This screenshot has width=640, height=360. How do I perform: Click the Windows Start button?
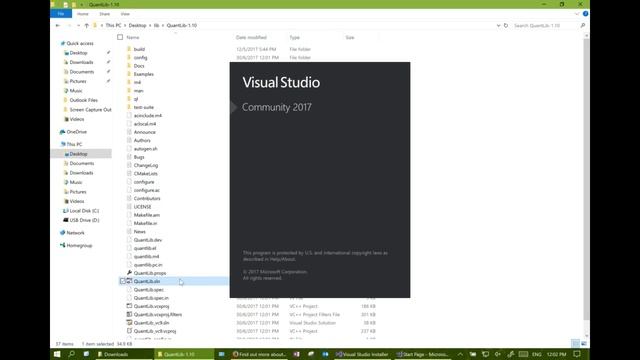[x=57, y=354]
